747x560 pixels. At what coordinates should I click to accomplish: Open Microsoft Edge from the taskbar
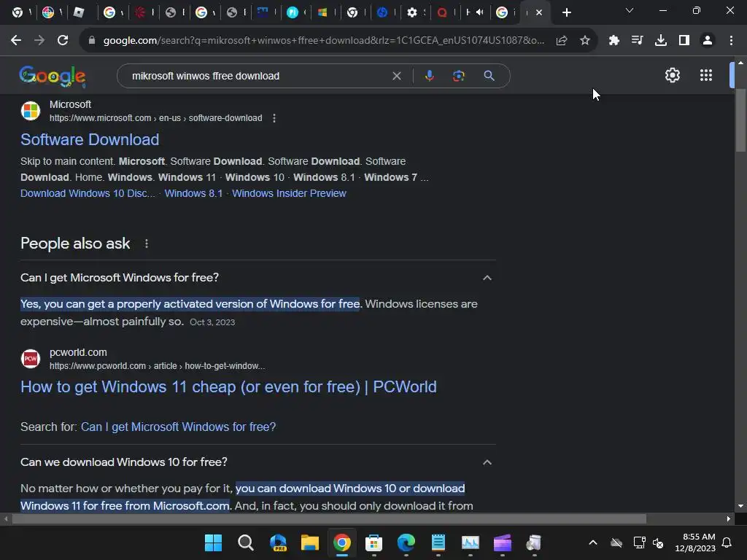[x=406, y=542]
